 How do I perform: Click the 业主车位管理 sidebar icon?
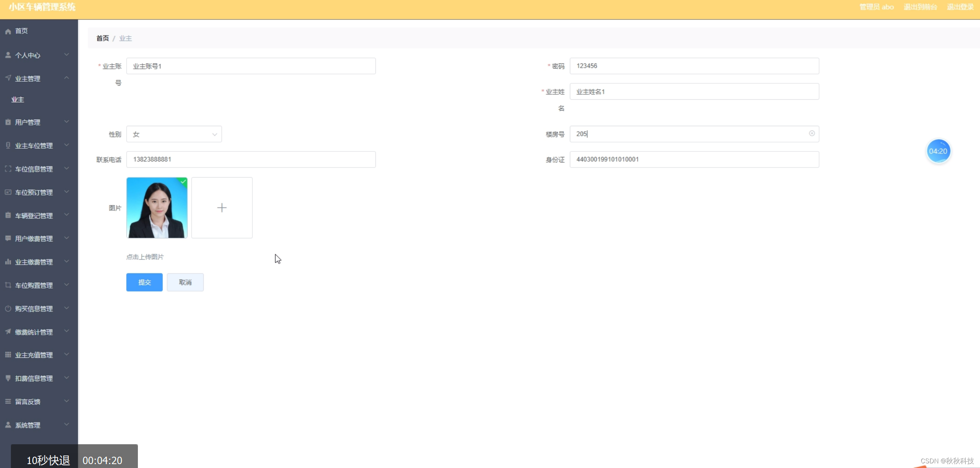[x=8, y=146]
